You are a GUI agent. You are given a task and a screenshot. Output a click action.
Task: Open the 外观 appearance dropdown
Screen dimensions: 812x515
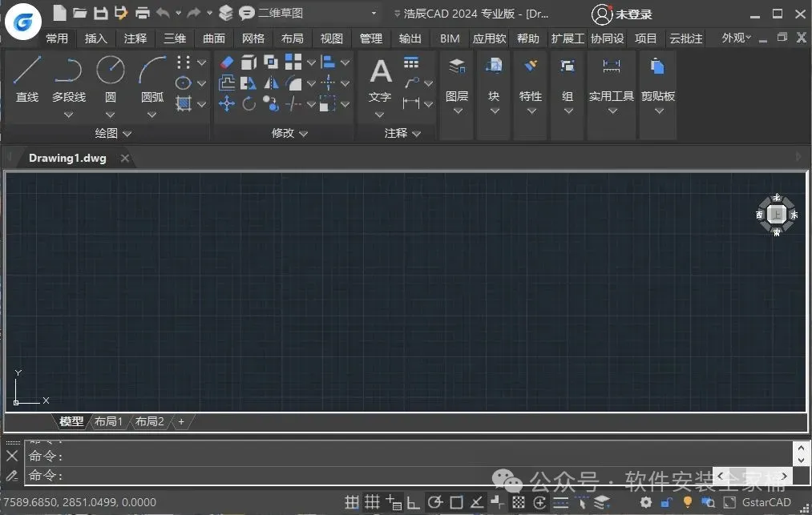736,38
